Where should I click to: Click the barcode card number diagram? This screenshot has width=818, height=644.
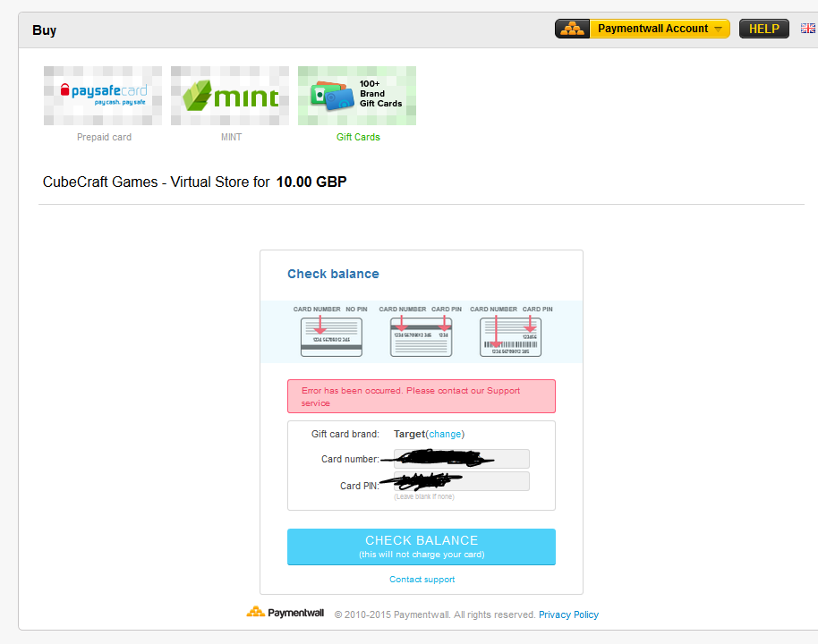(x=510, y=337)
